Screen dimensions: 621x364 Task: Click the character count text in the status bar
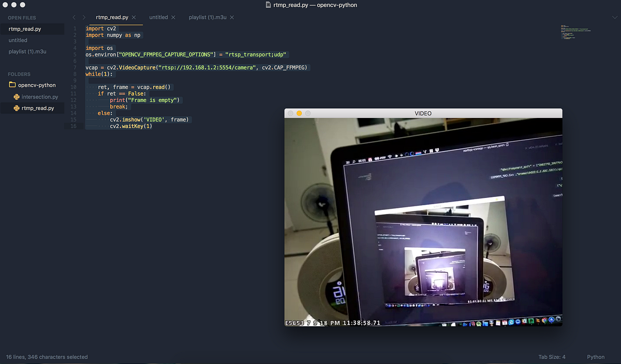[x=47, y=357]
